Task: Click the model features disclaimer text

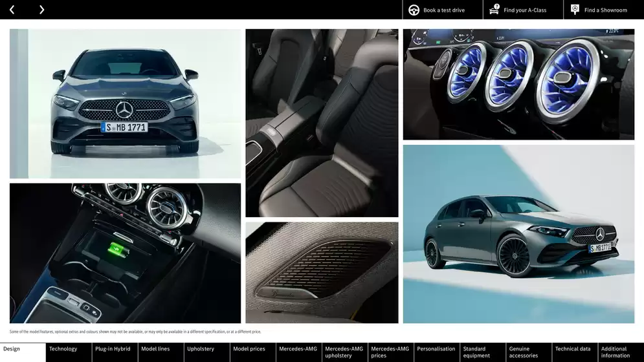Action: 135,332
